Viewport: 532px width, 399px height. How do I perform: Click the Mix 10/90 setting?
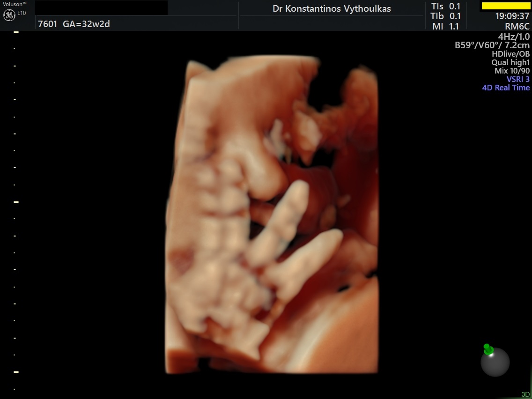[512, 71]
